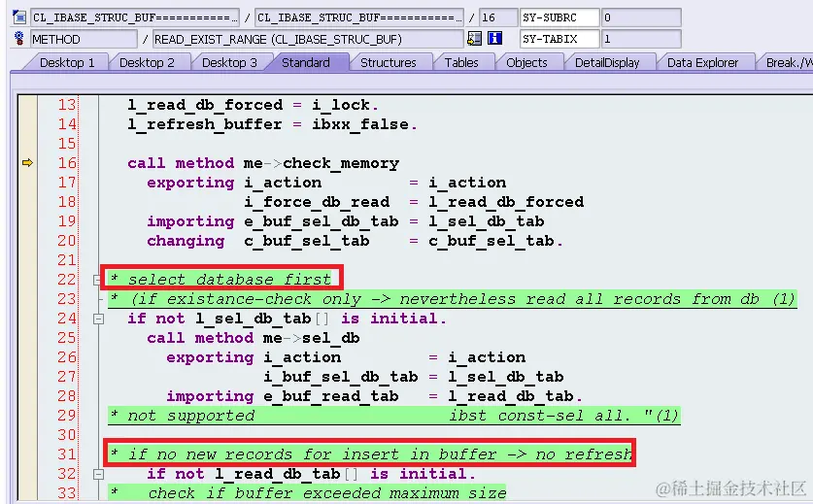Click comment 'check if buffer exceeded maximum size'
The image size is (813, 504).
pos(326,493)
